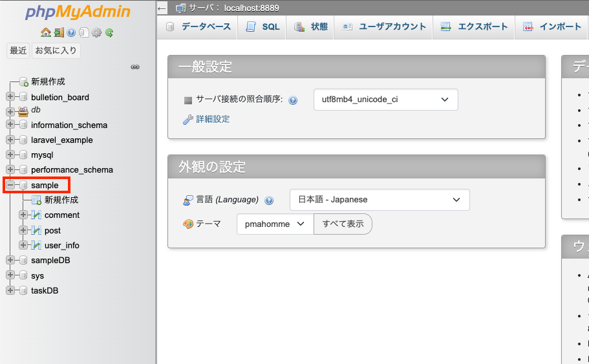This screenshot has width=589, height=364.
Task: Expand the sampleDB database node
Action: [x=10, y=260]
